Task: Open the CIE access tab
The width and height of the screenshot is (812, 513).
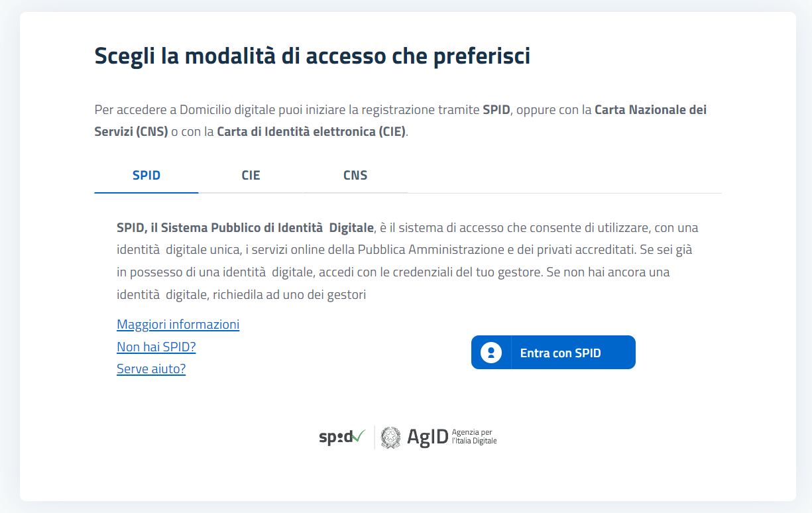Action: [251, 176]
